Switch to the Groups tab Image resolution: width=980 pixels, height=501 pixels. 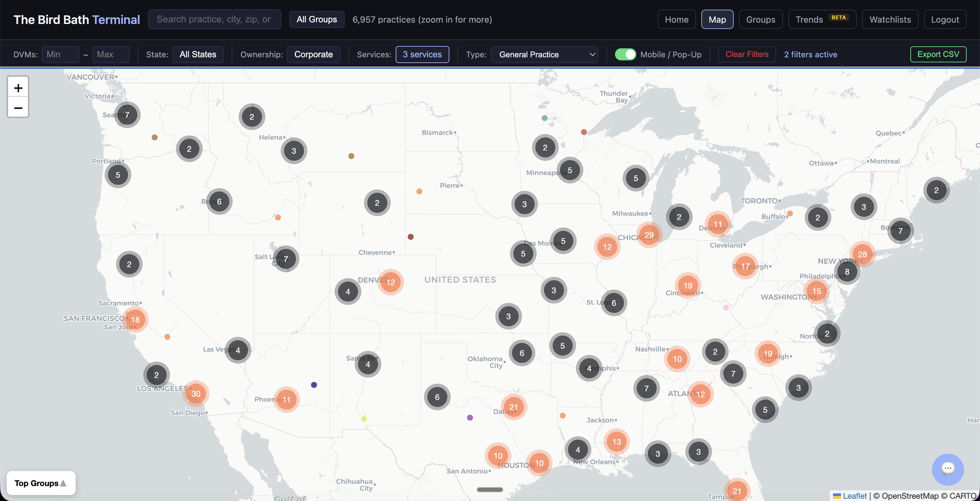(x=760, y=20)
